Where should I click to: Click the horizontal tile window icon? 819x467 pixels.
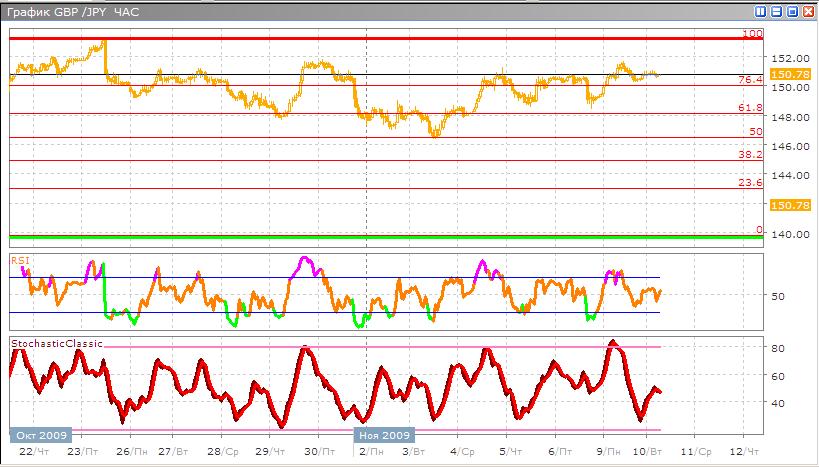(x=776, y=12)
